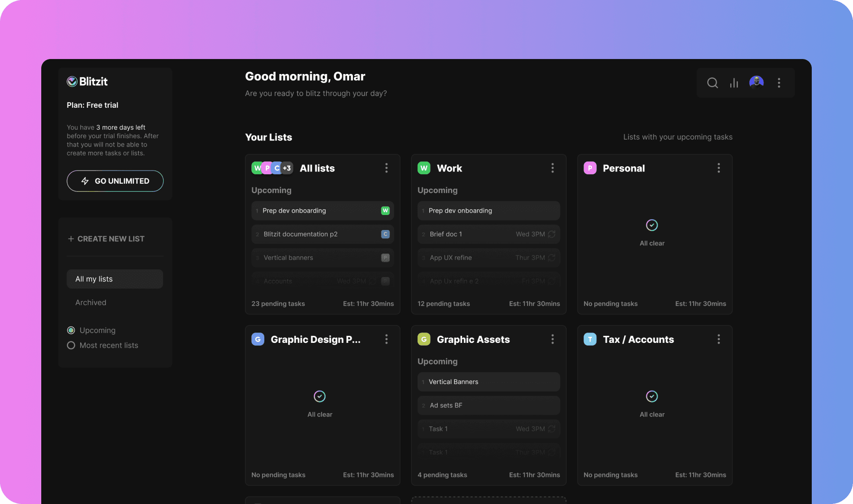Click the recurring icon on Task 1 Wed 3PM
The height and width of the screenshot is (504, 853).
pos(552,429)
